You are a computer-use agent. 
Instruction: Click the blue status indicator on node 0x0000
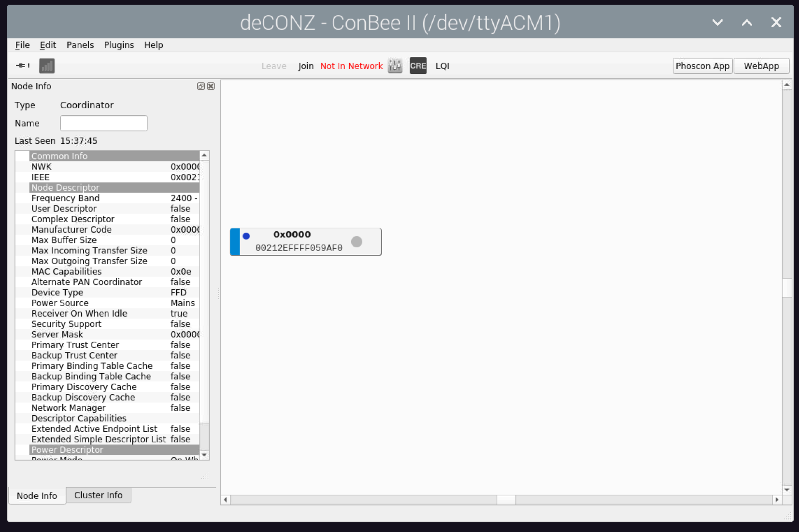click(x=247, y=236)
